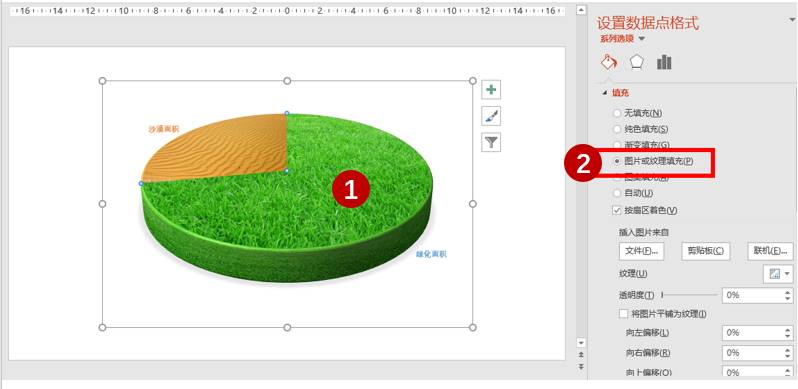Click the chart's right-middle resize handle
Image resolution: width=798 pixels, height=389 pixels.
(x=473, y=204)
